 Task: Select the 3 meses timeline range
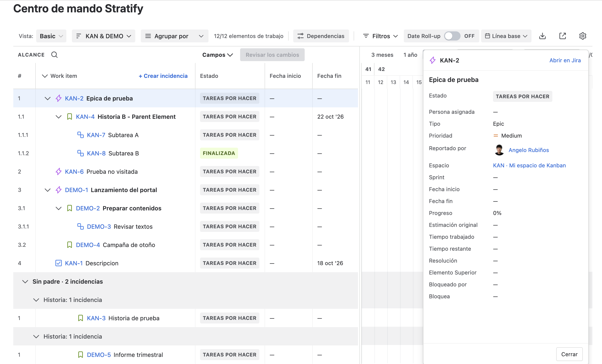point(382,55)
